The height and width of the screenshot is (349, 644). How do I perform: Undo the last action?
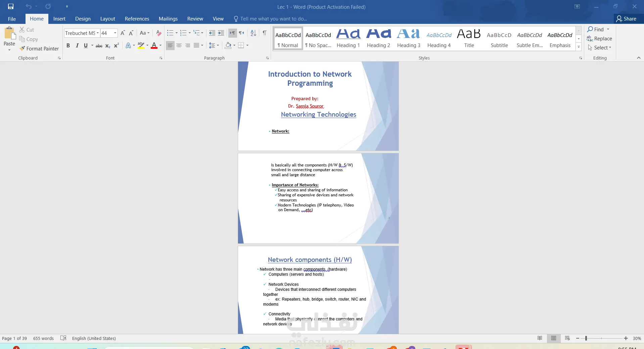pyautogui.click(x=29, y=6)
